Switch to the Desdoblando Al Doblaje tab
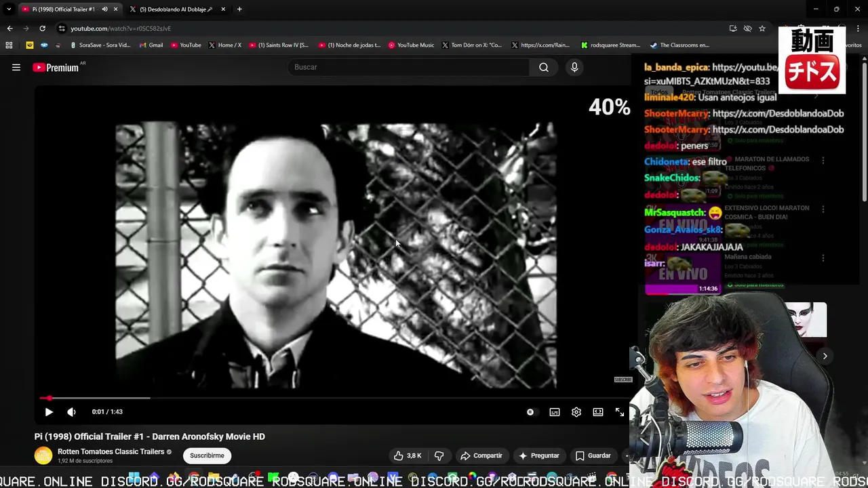868x488 pixels. [176, 9]
